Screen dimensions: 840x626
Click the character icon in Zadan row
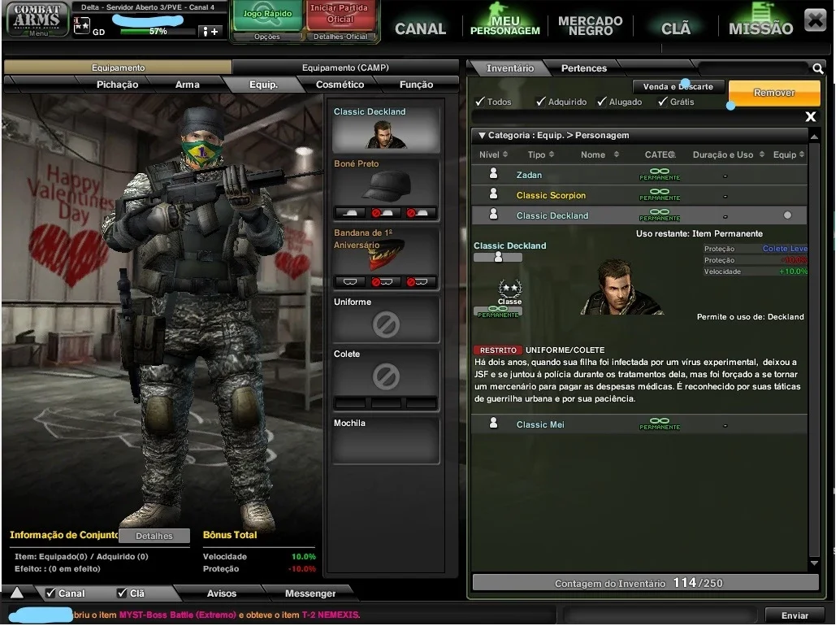[493, 174]
